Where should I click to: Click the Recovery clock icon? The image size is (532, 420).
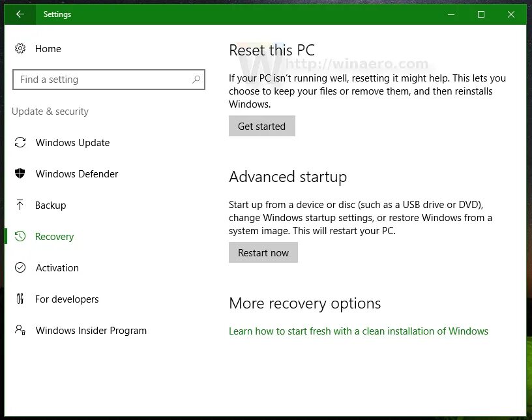click(x=20, y=236)
